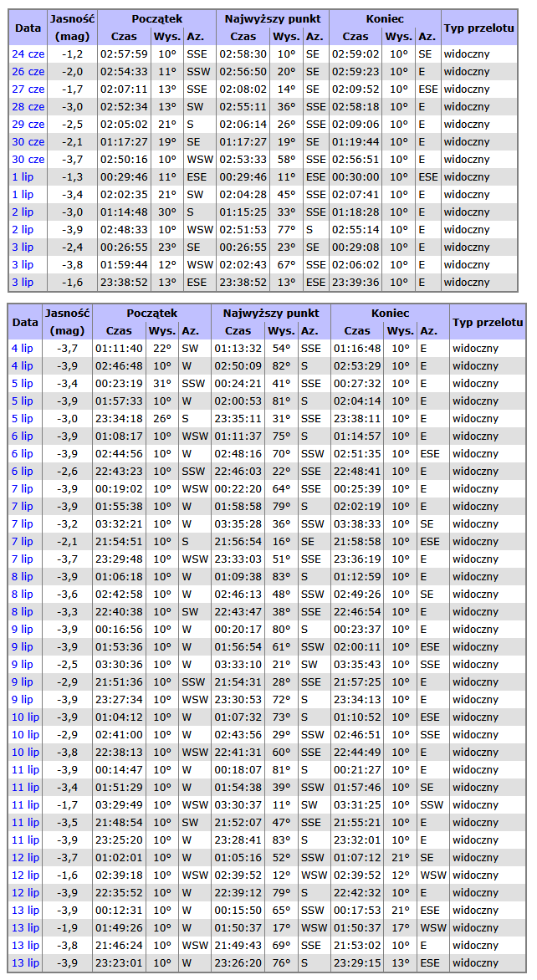Open 13 lip link for pass starting 23:23:01
The width and height of the screenshot is (537, 980).
[x=25, y=962]
